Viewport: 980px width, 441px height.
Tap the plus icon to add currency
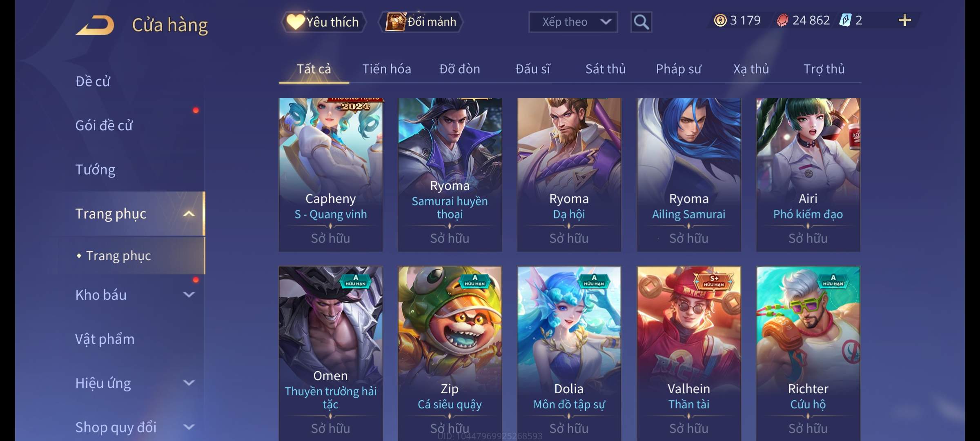pyautogui.click(x=905, y=20)
